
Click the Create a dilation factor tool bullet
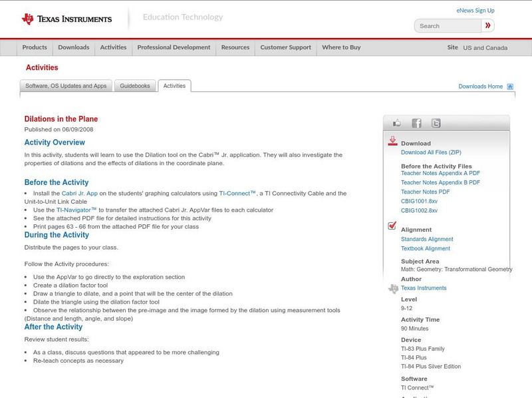70,286
